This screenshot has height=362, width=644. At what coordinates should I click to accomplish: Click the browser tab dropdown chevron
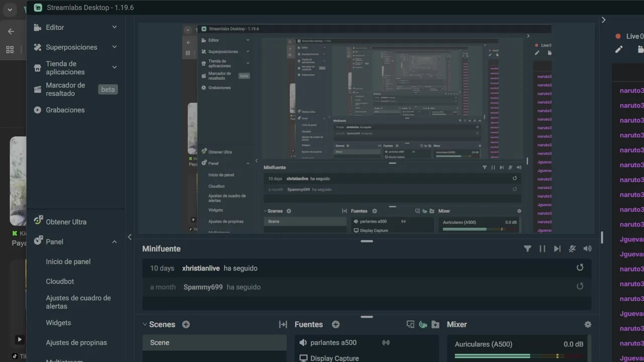coord(10,10)
